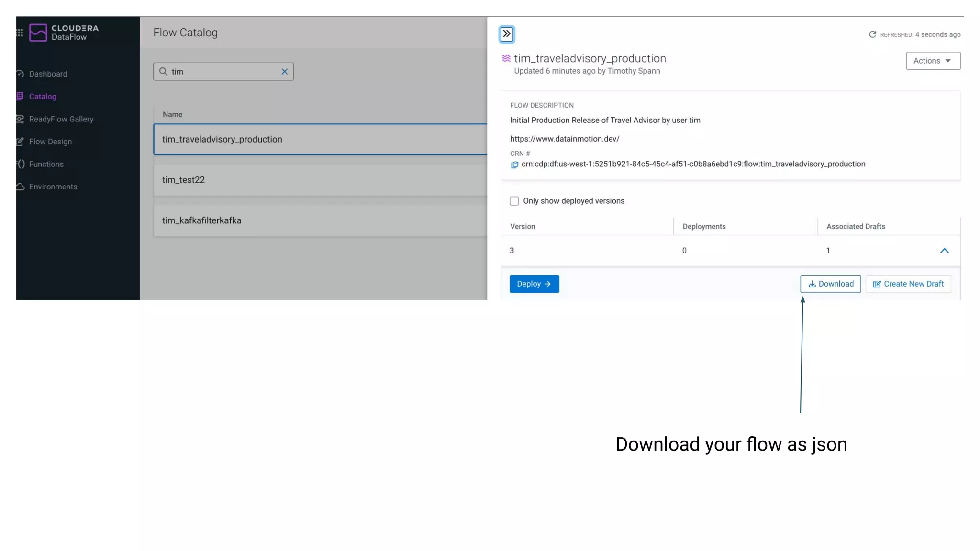Open the Environments section
Screen dimensions: 980x551
53,187
